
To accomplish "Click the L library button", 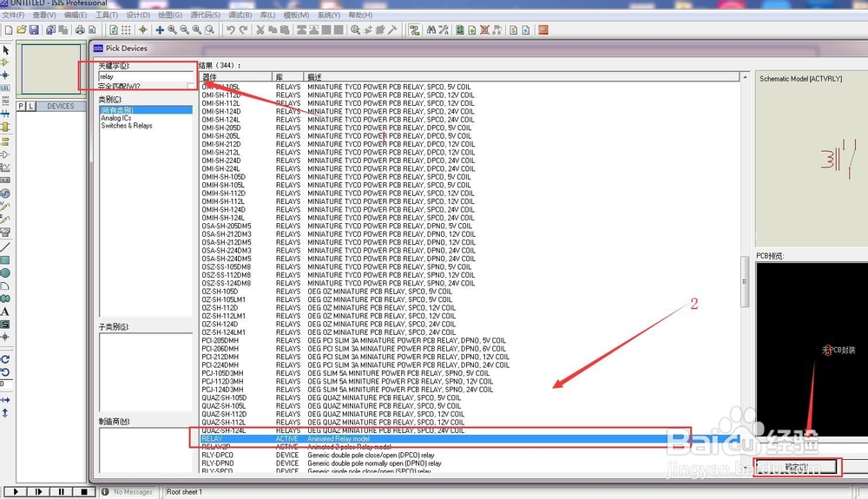I will click(x=30, y=106).
